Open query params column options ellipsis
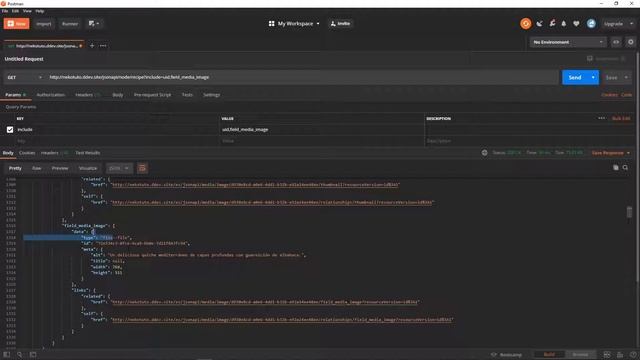The width and height of the screenshot is (640, 360). [602, 118]
